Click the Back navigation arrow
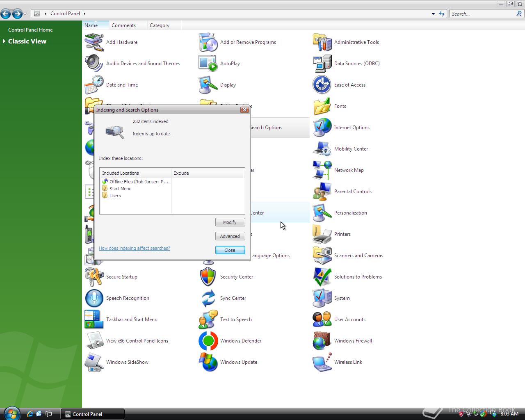525x420 pixels. (x=6, y=14)
